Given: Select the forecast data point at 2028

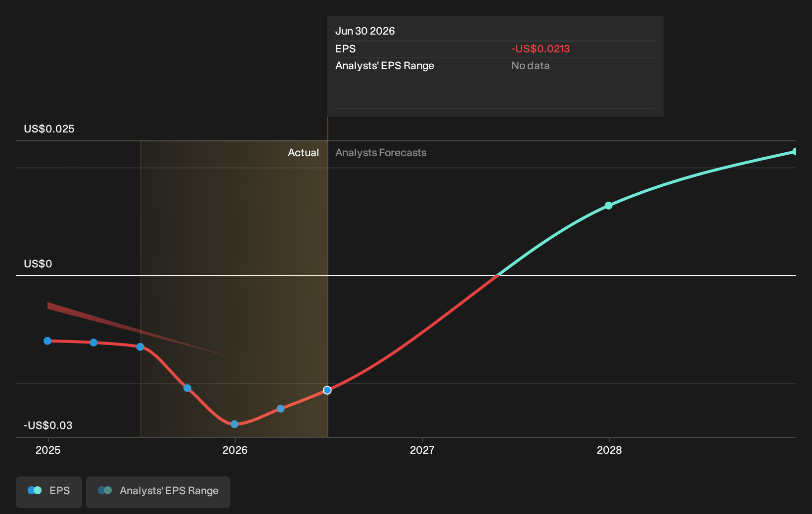Looking at the screenshot, I should pyautogui.click(x=609, y=206).
